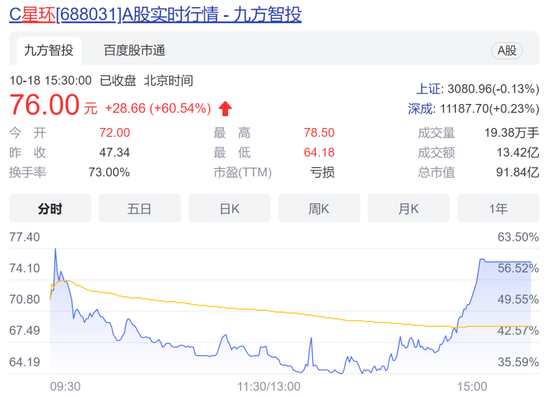Click the 总市值 market cap value
The height and width of the screenshot is (397, 550).
coord(517,172)
